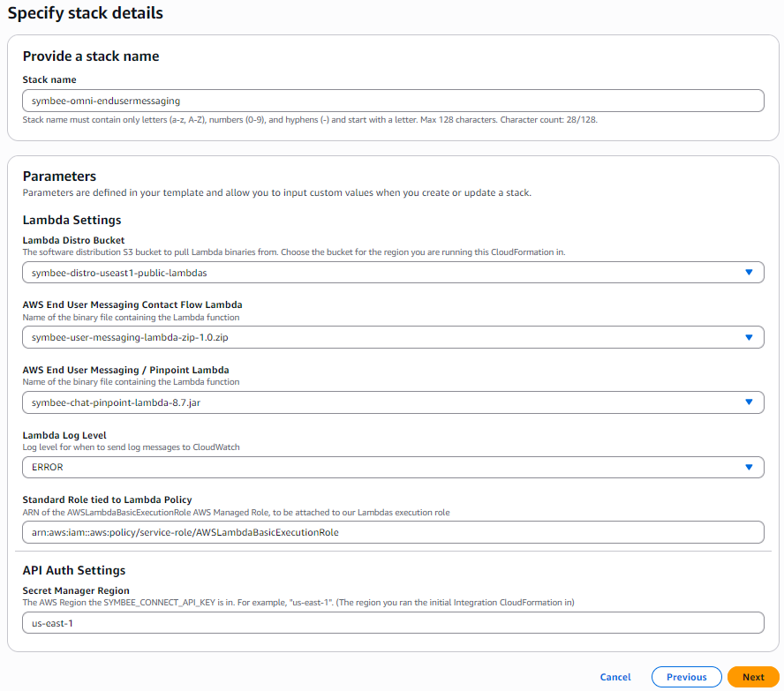Click the 'AWS End User Messaging / Pinpoint Lambda' label
The width and height of the screenshot is (784, 691).
click(125, 371)
